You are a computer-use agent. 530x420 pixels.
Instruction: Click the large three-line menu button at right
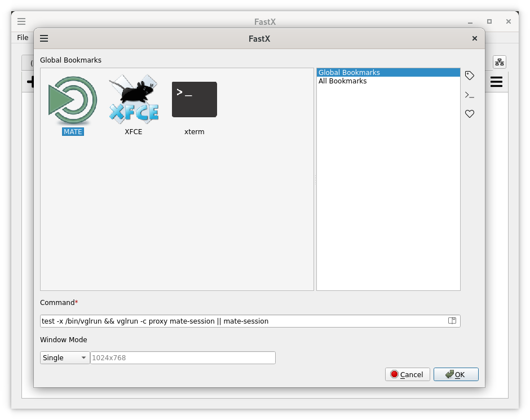pyautogui.click(x=496, y=82)
